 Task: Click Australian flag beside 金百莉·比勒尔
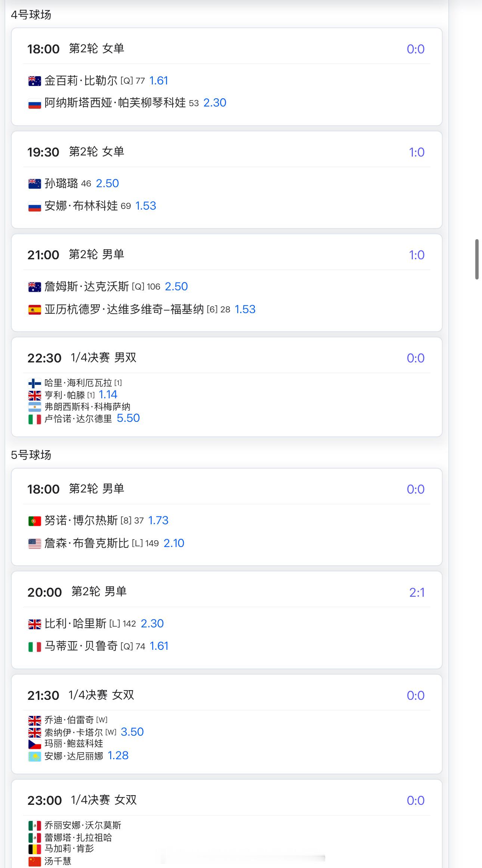click(35, 81)
